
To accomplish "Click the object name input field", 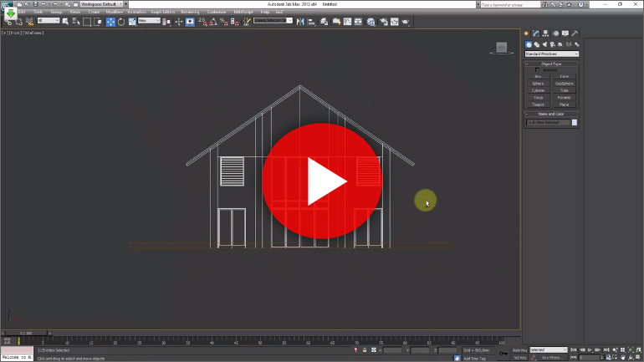I will pyautogui.click(x=549, y=122).
